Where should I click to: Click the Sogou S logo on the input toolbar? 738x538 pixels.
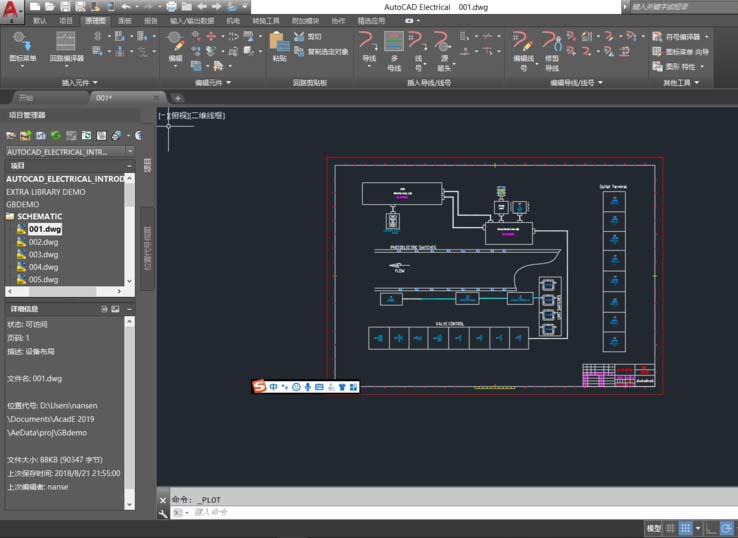[x=259, y=386]
